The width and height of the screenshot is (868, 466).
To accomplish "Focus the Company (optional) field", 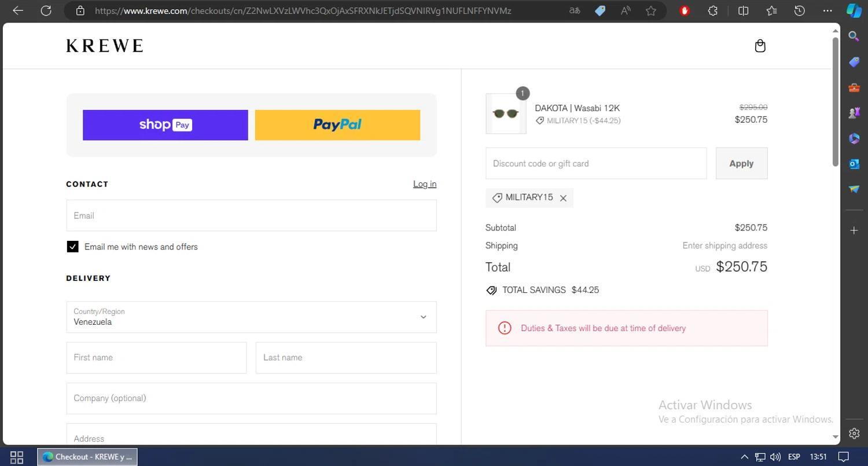I will pos(251,398).
